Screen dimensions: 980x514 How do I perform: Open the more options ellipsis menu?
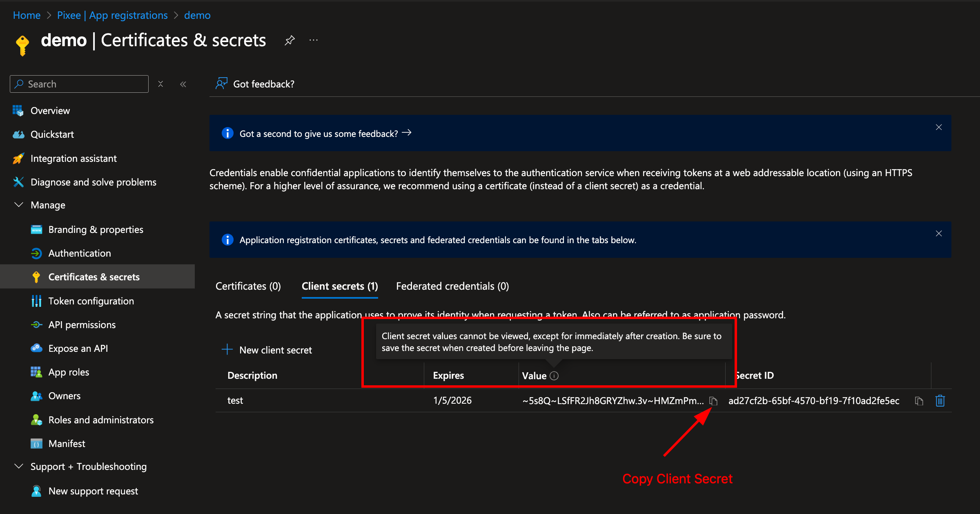(x=314, y=40)
